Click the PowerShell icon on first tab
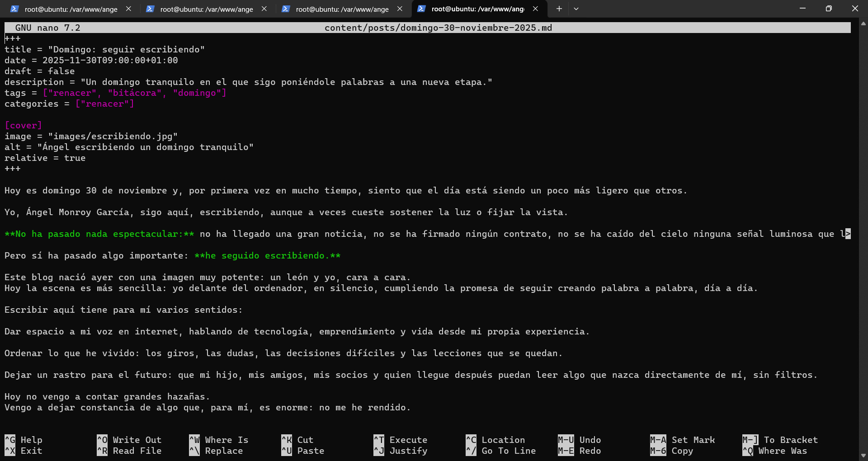Screen dimensions: 868x461 14,9
